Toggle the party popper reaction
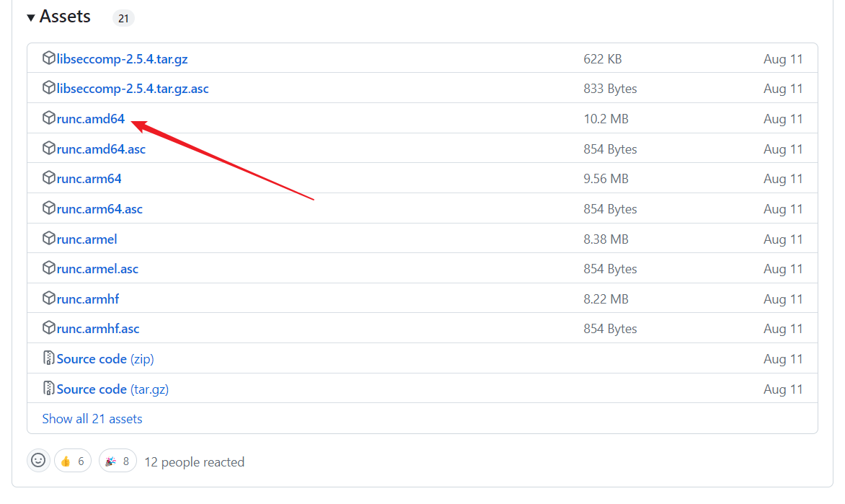This screenshot has width=845, height=504. 117,461
